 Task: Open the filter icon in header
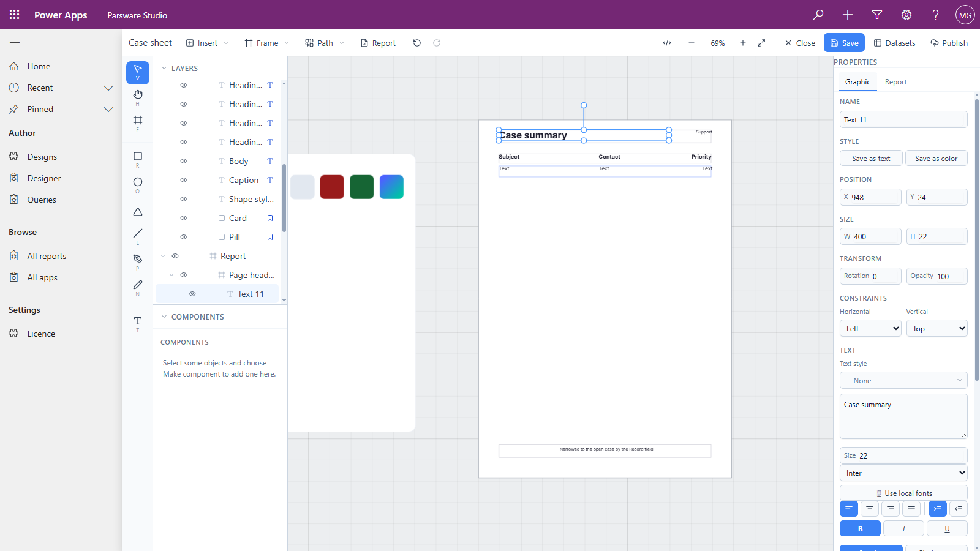coord(877,15)
